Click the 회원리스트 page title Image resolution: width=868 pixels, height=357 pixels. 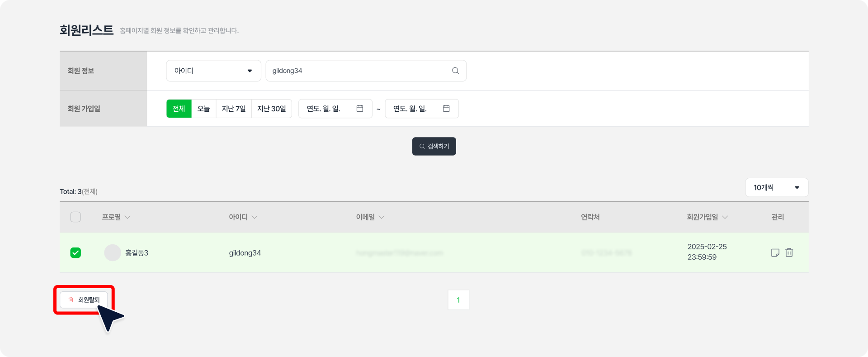[87, 30]
